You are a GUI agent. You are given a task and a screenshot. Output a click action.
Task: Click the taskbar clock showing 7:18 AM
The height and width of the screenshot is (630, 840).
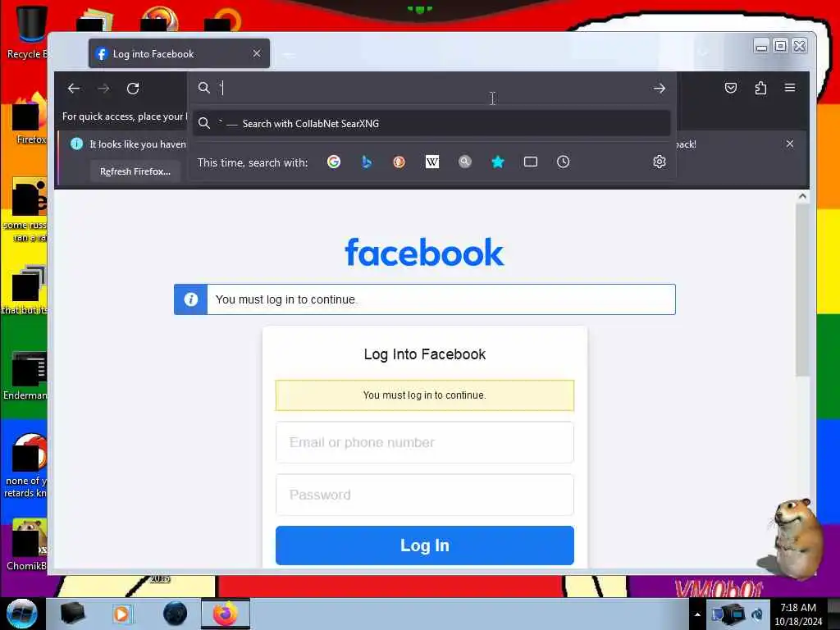click(x=798, y=614)
